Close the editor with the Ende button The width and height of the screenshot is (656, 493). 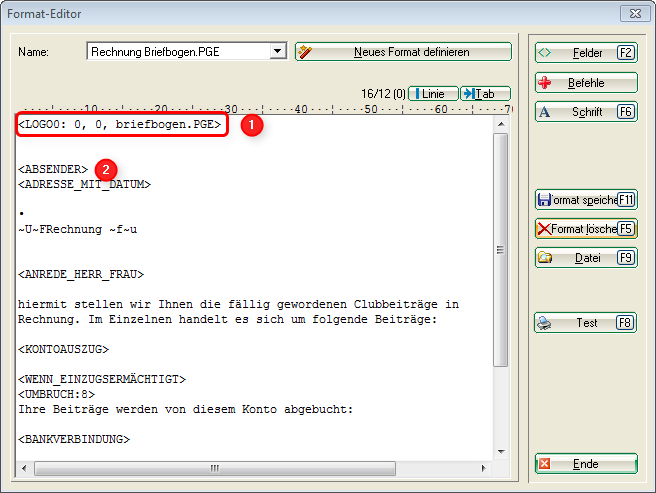[x=586, y=464]
